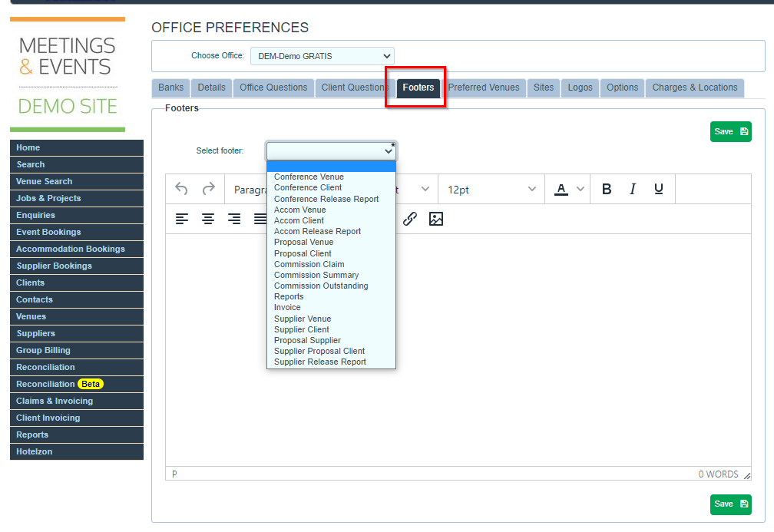The image size is (774, 532).
Task: Pick Supplier Release Report option
Action: (x=331, y=362)
